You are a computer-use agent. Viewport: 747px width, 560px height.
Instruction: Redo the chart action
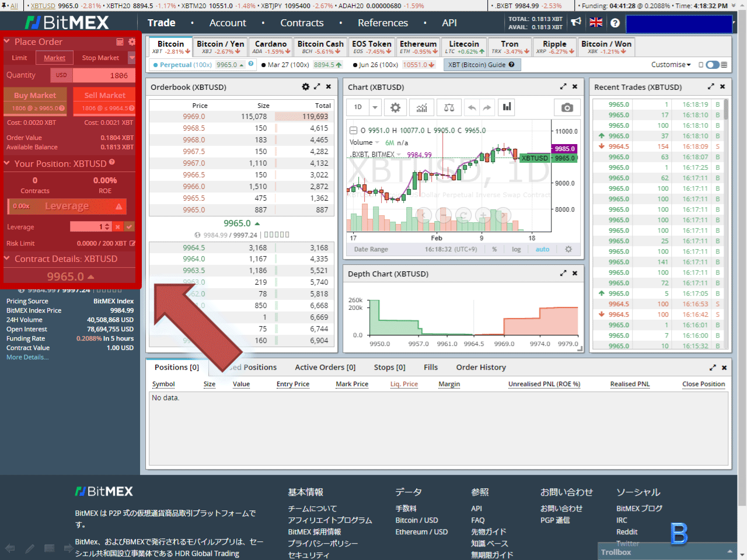pos(487,107)
